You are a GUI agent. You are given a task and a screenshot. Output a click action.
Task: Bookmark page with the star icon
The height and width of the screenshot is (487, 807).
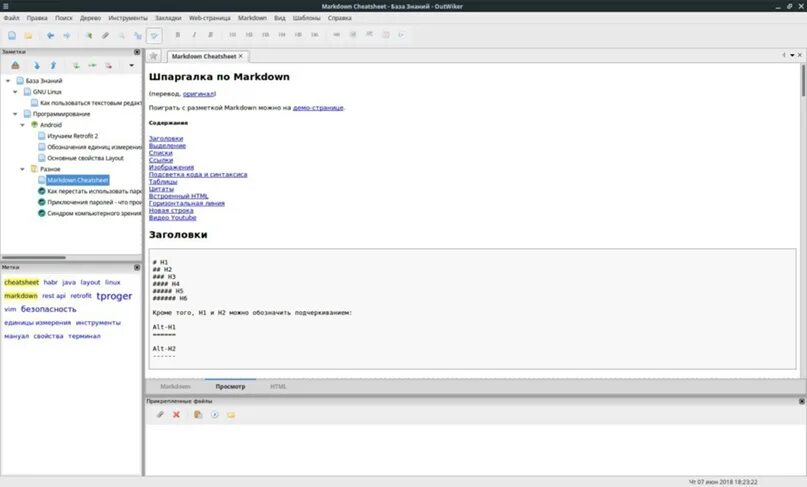click(153, 56)
